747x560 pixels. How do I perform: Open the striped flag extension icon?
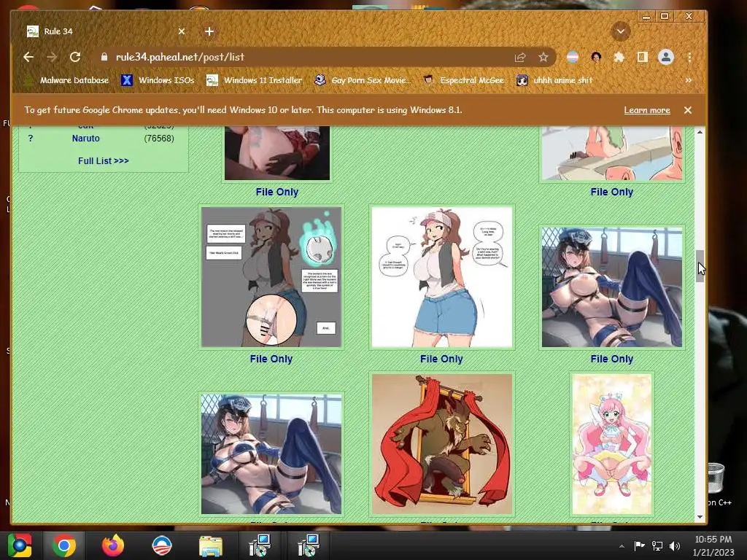[x=572, y=58]
